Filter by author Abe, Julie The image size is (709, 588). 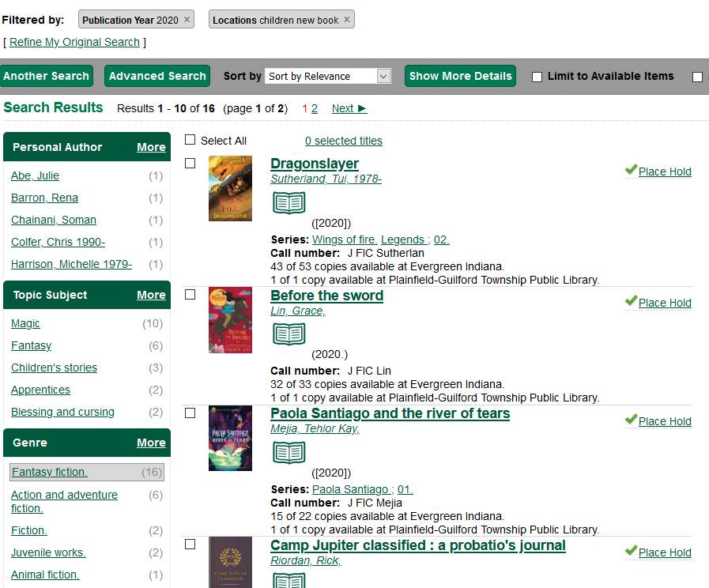(x=35, y=175)
